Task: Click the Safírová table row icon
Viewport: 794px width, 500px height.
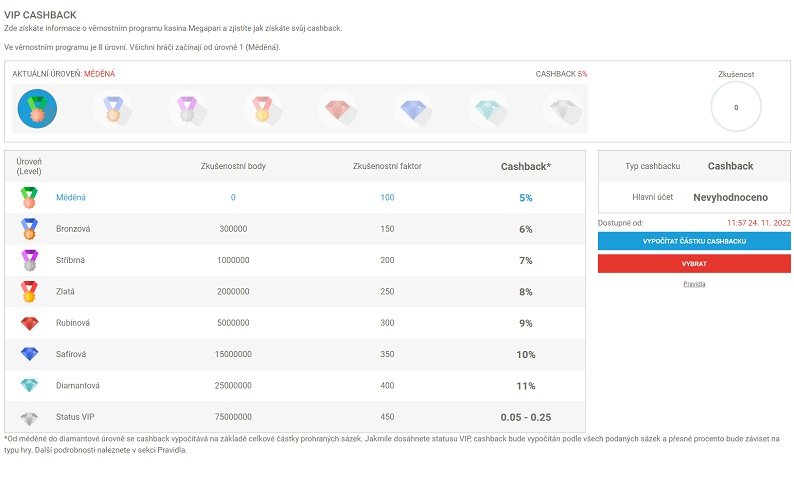Action: pos(30,354)
